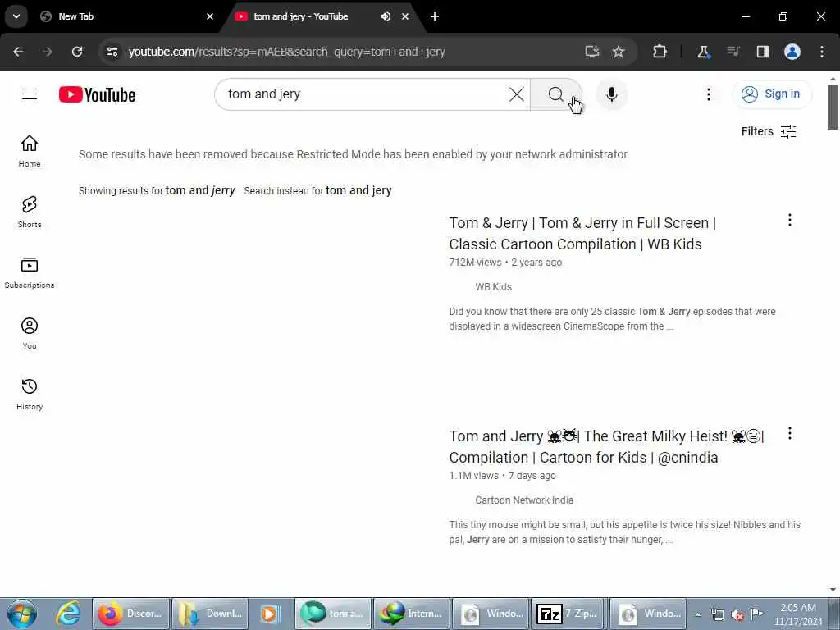The height and width of the screenshot is (630, 840).
Task: View site information icon in the address bar
Action: coord(112,52)
